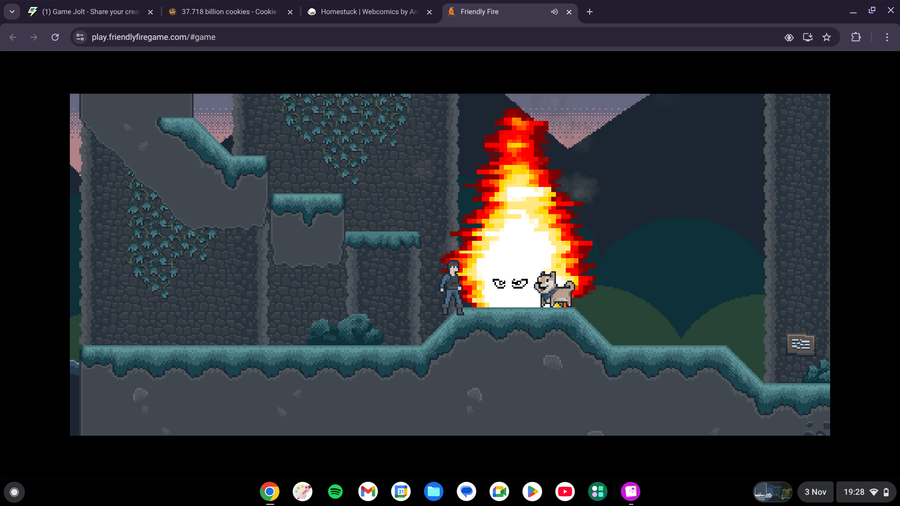Image resolution: width=900 pixels, height=506 pixels.
Task: Switch to the Game Jolt tab
Action: click(x=92, y=11)
